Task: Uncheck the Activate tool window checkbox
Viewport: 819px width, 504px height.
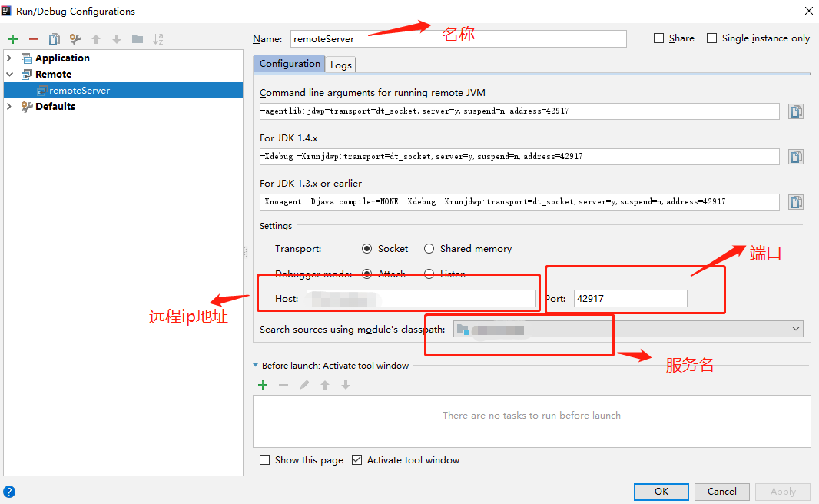Action: 356,460
